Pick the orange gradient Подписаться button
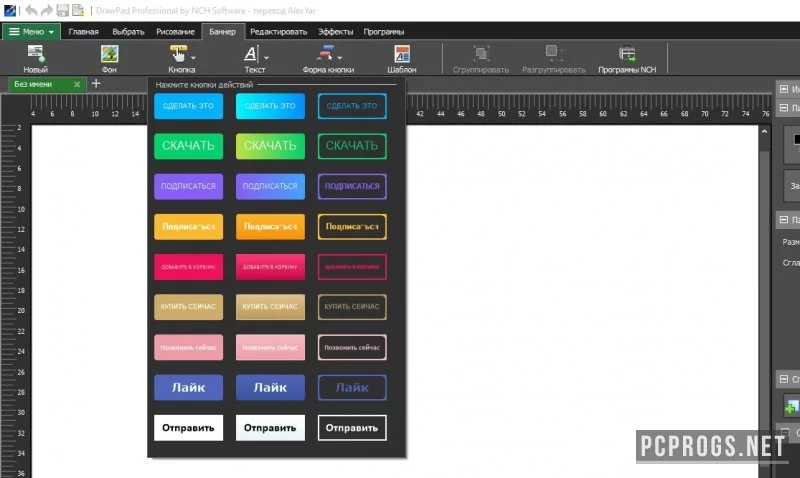This screenshot has height=478, width=800. 270,227
